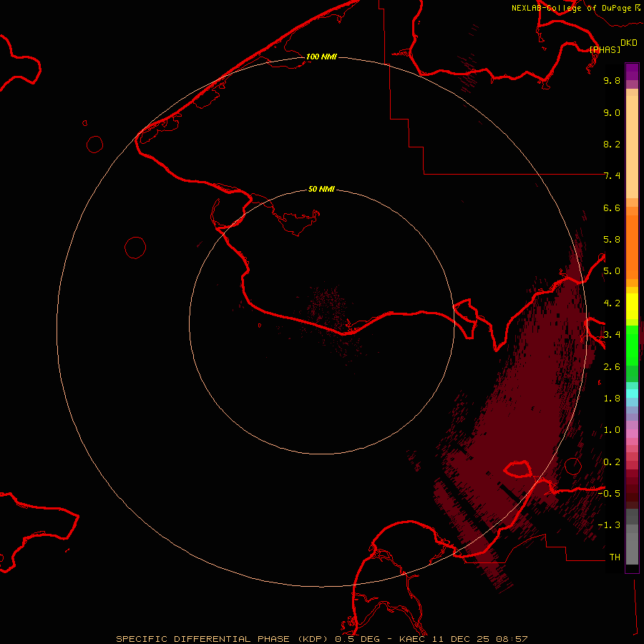
Task: Click the TH label on the color scale
Action: [615, 557]
